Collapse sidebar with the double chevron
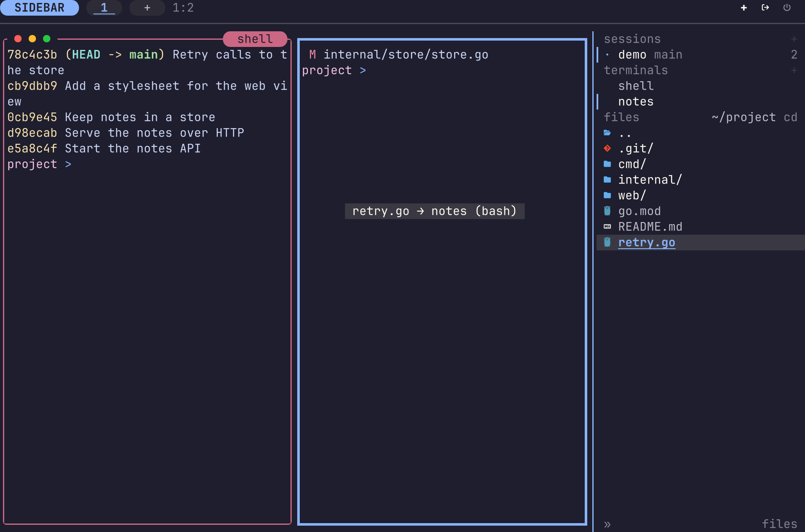805x532 pixels. coord(607,524)
